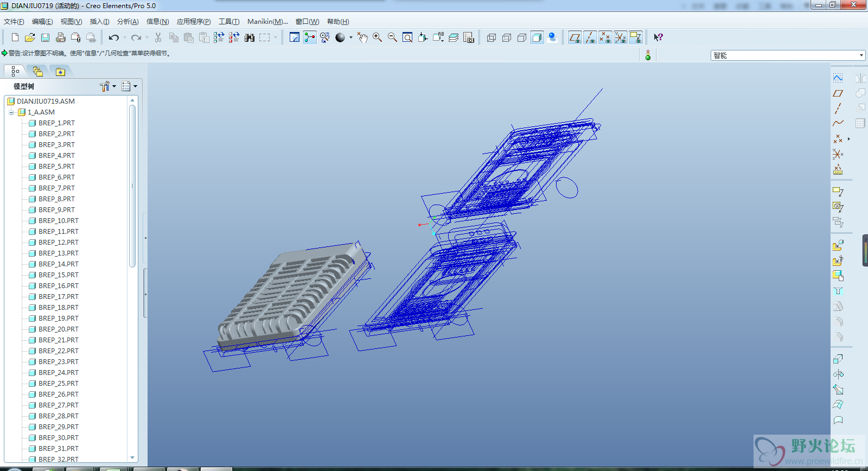Toggle repaint screen icon
Viewport: 868px width, 471px height.
tap(295, 37)
